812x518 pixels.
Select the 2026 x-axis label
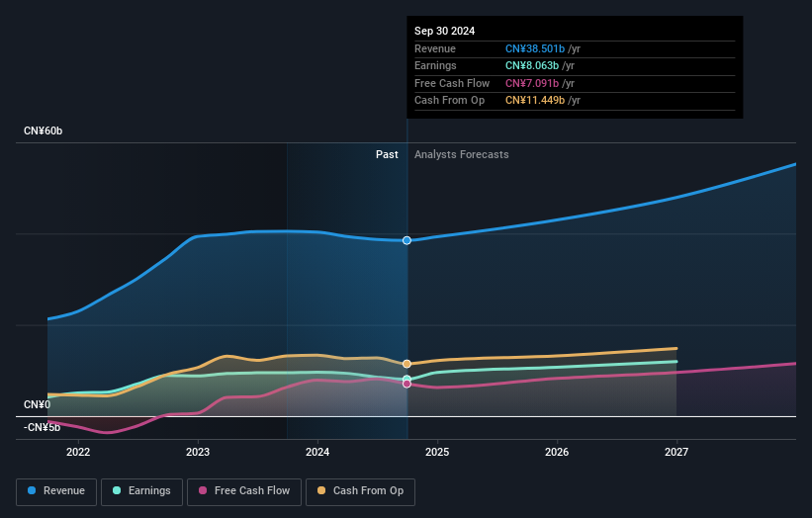click(557, 453)
